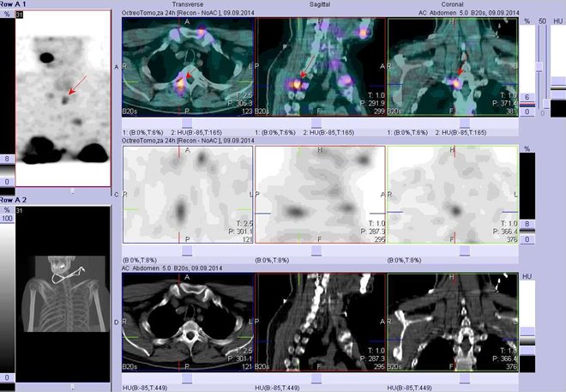Image resolution: width=566 pixels, height=392 pixels.
Task: Click the slice scroll handle under fused Transverse view
Action: (x=187, y=120)
